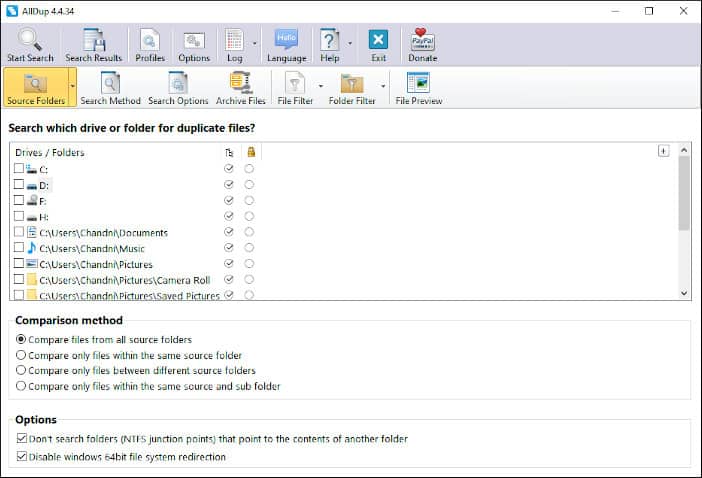Check the C: drive checkbox
Viewport: 702px width, 478px height.
coord(19,168)
